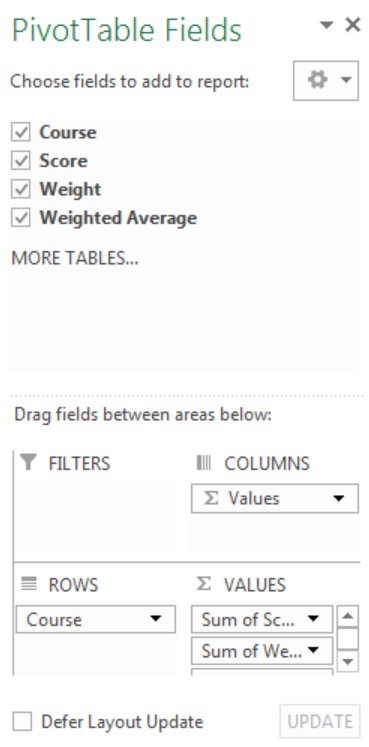Open the Values column field dropdown arrow
This screenshot has height=747, width=369.
(x=339, y=498)
